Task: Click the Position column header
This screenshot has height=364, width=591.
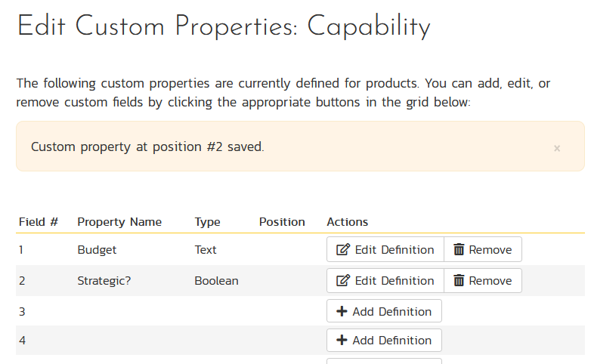Action: (282, 222)
